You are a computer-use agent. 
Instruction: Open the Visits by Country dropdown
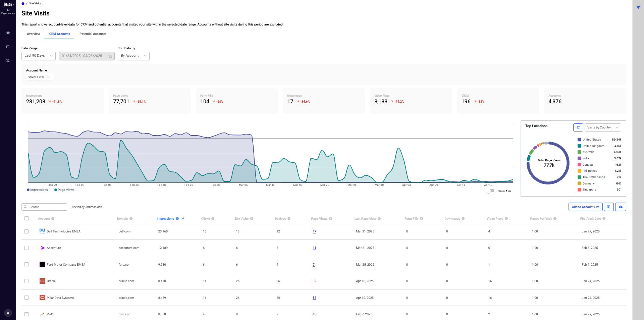(603, 127)
